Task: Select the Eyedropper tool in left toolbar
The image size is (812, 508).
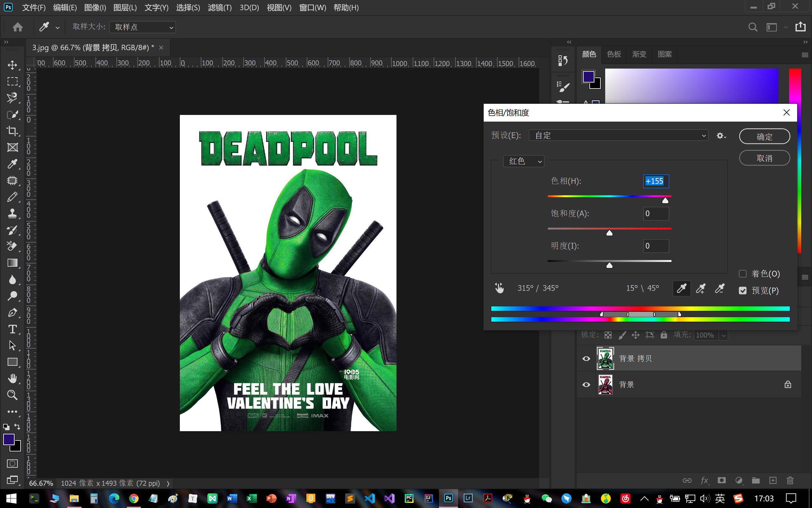Action: coord(12,164)
